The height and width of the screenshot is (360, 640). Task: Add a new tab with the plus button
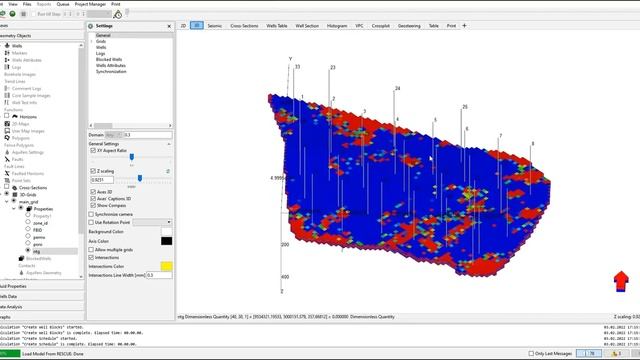[x=464, y=26]
